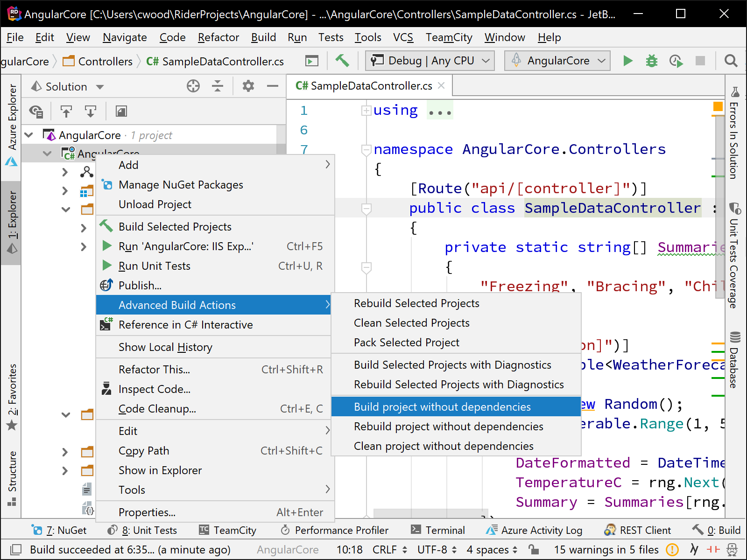Open the AngularCore run configuration dropdown

pyautogui.click(x=557, y=61)
